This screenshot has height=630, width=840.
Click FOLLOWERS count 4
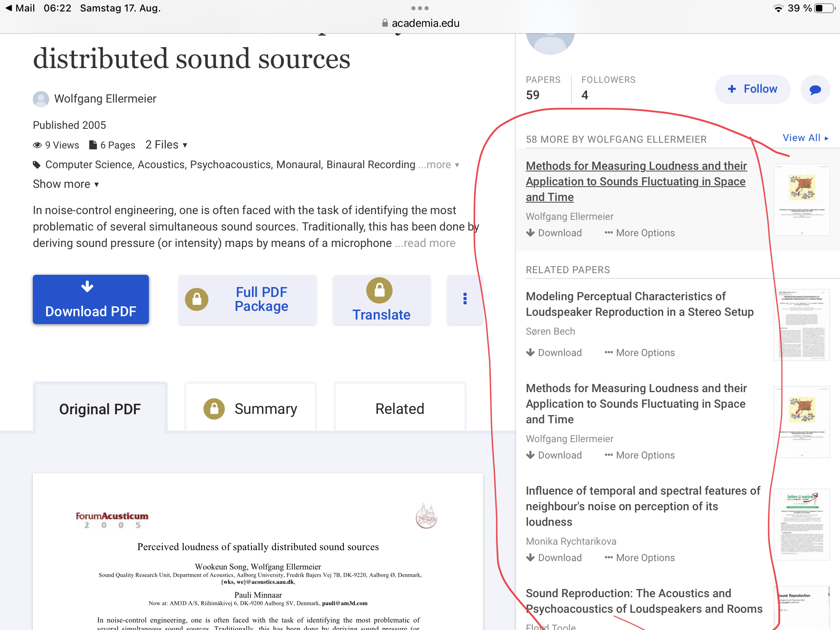click(x=608, y=88)
